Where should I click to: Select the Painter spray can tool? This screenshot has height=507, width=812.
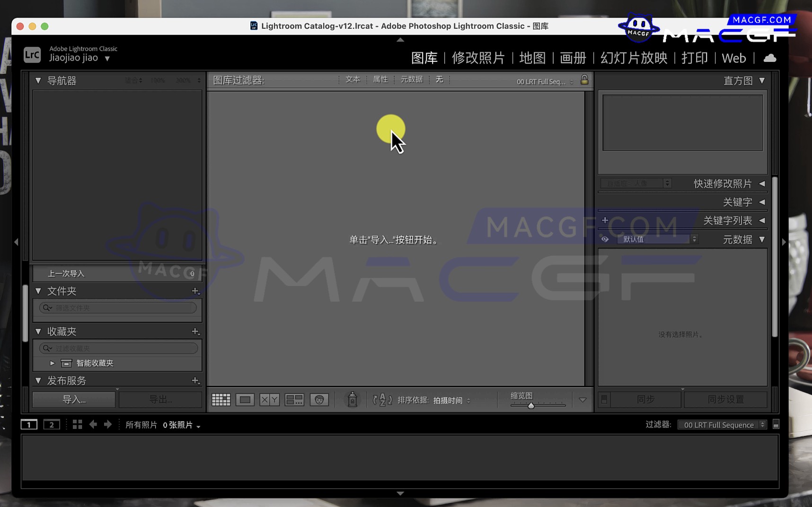(x=352, y=400)
